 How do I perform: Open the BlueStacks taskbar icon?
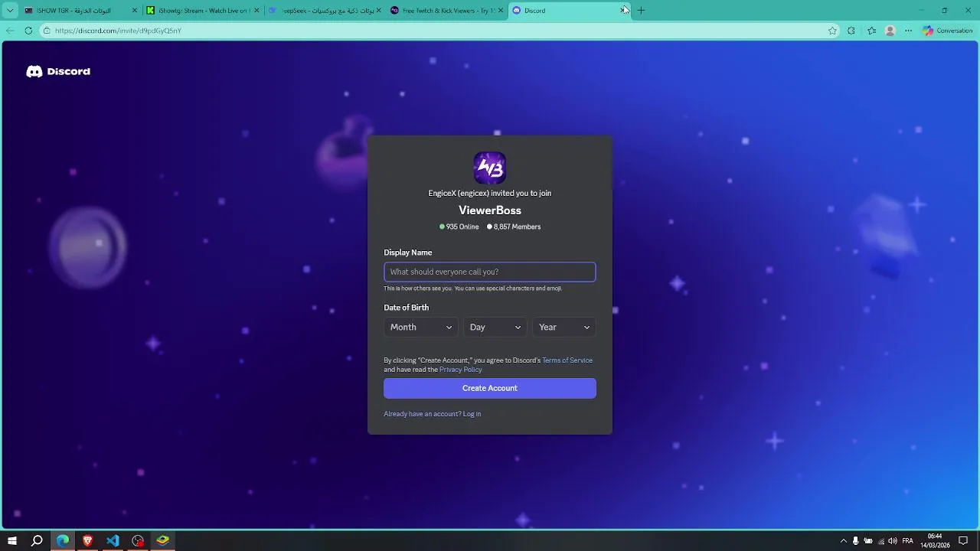click(x=163, y=541)
